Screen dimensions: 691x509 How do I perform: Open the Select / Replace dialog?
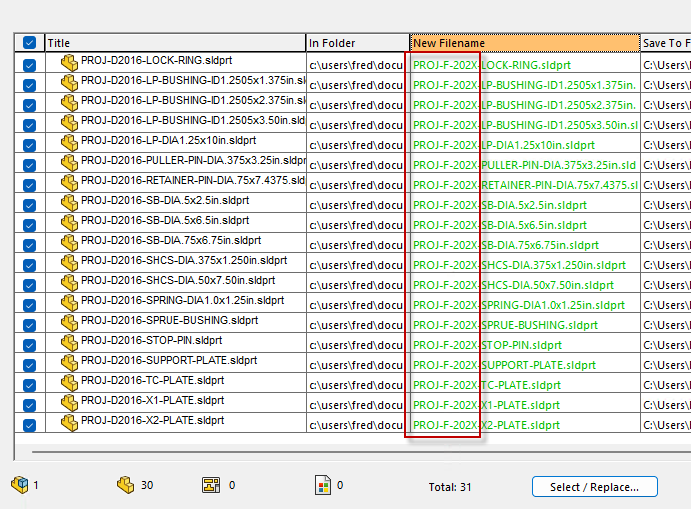[593, 487]
